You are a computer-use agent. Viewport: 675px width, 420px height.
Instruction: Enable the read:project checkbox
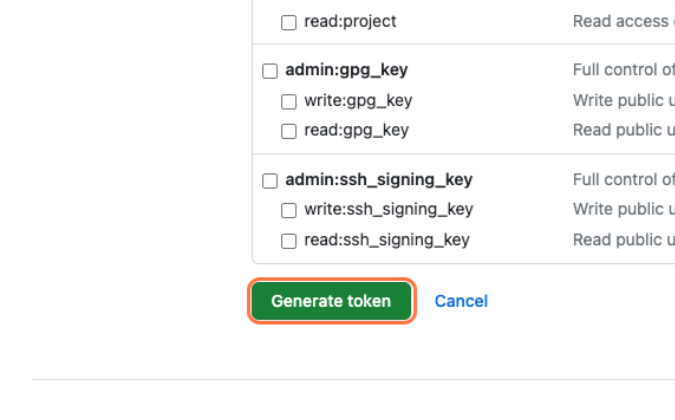(x=289, y=22)
